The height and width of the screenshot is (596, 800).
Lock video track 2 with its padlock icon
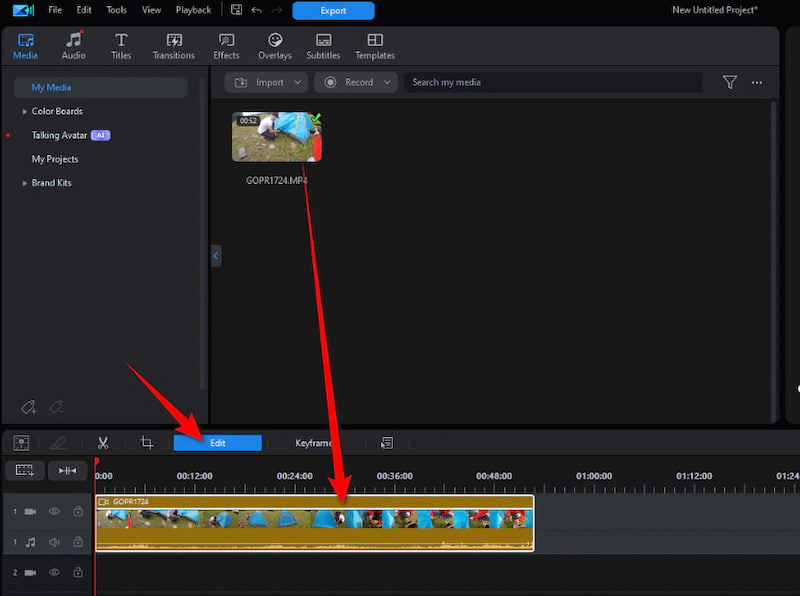click(x=77, y=572)
